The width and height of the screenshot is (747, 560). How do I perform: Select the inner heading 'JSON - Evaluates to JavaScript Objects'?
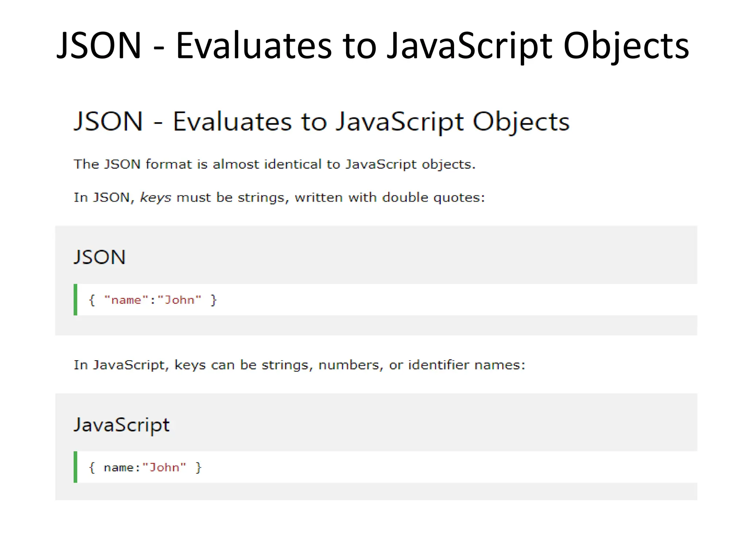[321, 122]
